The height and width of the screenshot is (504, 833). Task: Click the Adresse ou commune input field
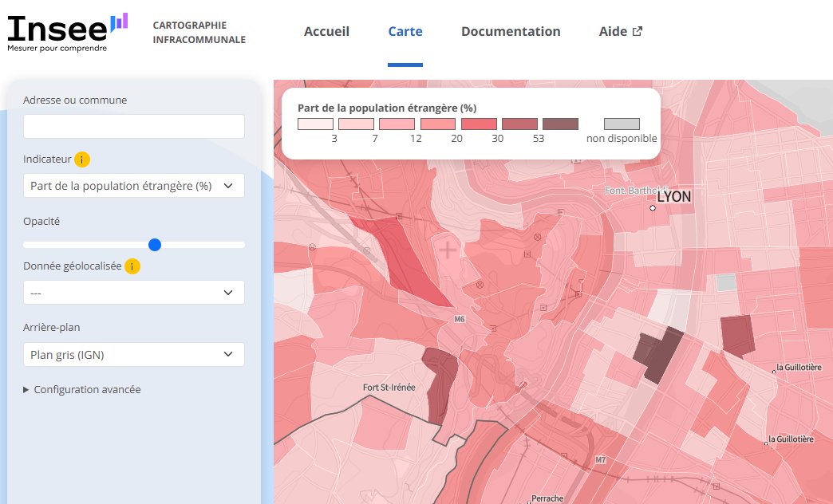133,126
